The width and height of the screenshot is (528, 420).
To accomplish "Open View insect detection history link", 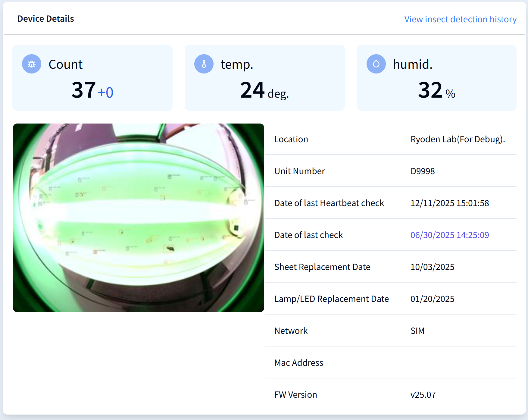I will (x=460, y=19).
